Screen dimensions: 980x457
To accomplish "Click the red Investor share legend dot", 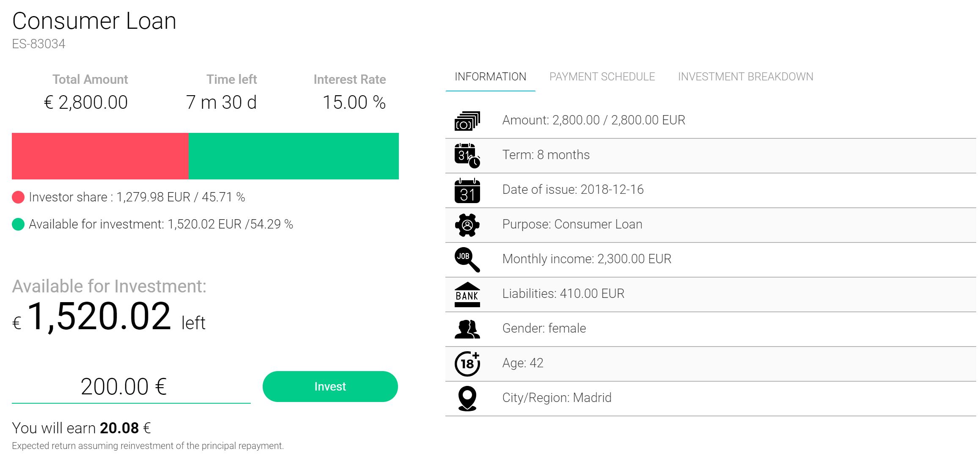I will point(18,197).
